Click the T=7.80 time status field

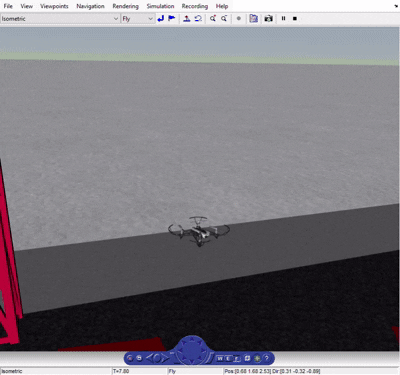click(x=140, y=371)
